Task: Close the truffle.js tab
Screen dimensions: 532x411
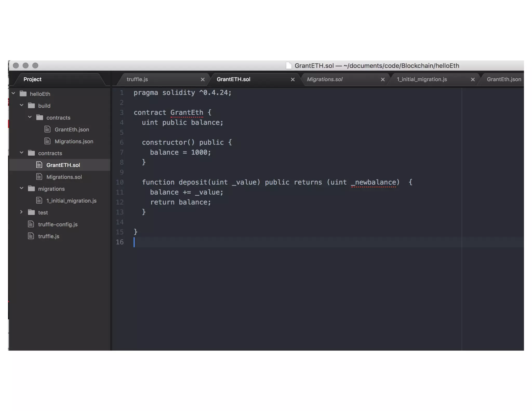Action: (203, 79)
